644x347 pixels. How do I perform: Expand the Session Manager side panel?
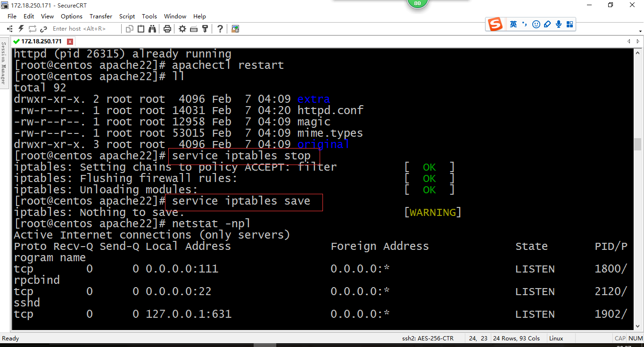click(x=3, y=63)
